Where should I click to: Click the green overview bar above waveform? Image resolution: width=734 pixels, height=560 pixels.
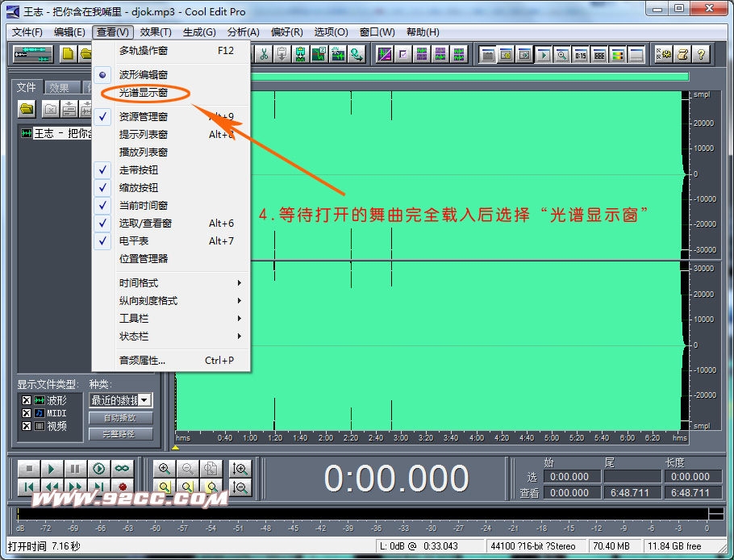tap(468, 77)
